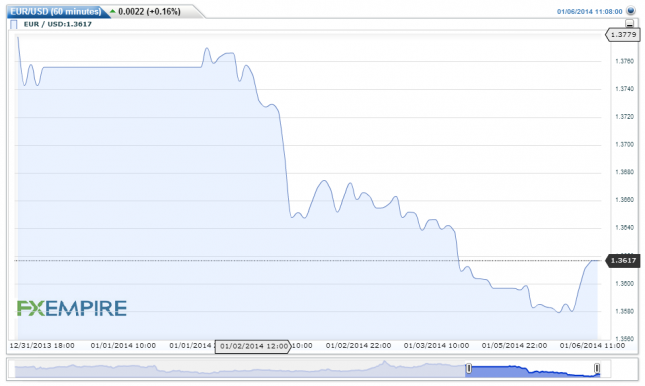Click the 12/31/2013 18:00 axis label
Screen dimensions: 645x386
[42, 346]
